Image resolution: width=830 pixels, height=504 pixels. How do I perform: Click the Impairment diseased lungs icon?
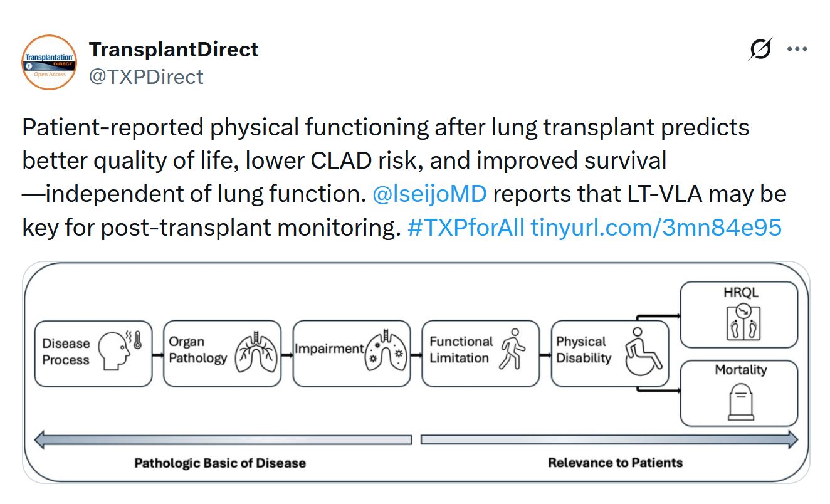click(x=387, y=353)
